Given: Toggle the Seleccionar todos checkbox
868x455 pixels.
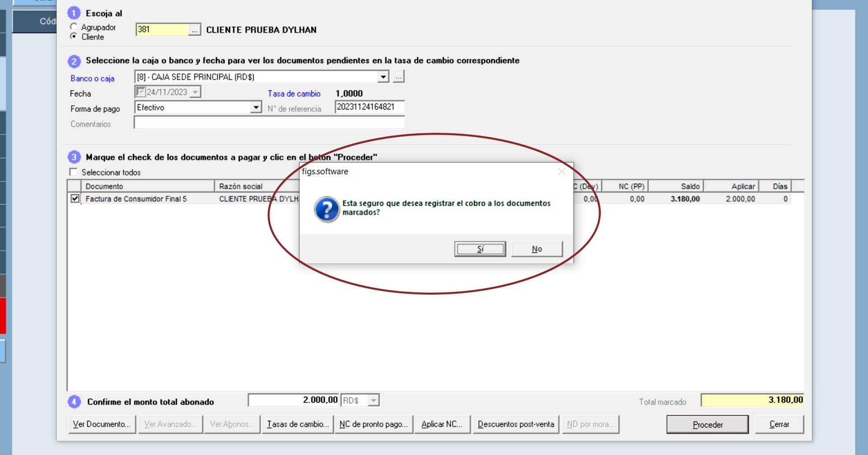Looking at the screenshot, I should point(73,172).
